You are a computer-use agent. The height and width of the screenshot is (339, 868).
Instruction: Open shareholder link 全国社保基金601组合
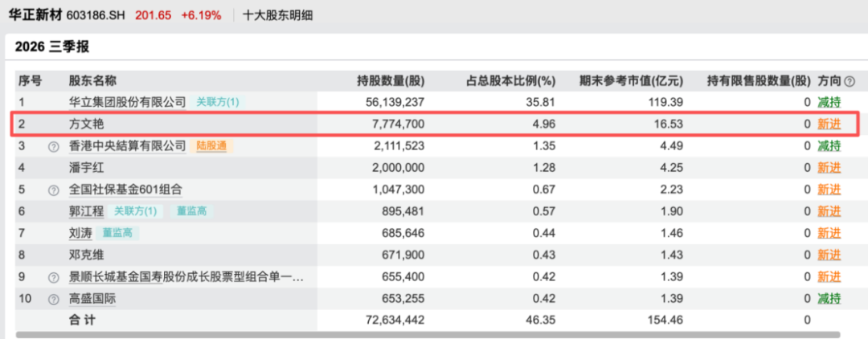125,190
